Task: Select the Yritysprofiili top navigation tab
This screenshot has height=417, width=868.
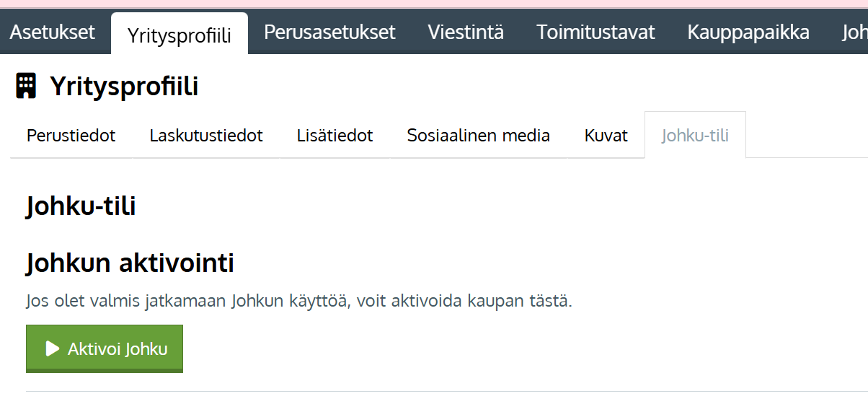Action: point(179,35)
